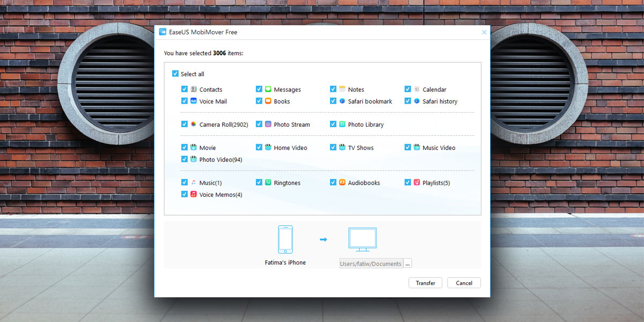
Task: Click the Camera Roll colorful icon
Action: tap(193, 124)
